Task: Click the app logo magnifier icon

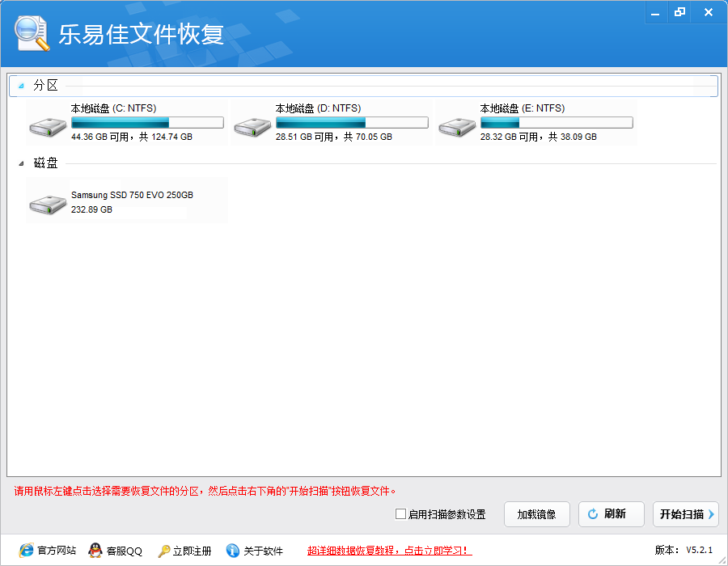Action: [x=32, y=34]
